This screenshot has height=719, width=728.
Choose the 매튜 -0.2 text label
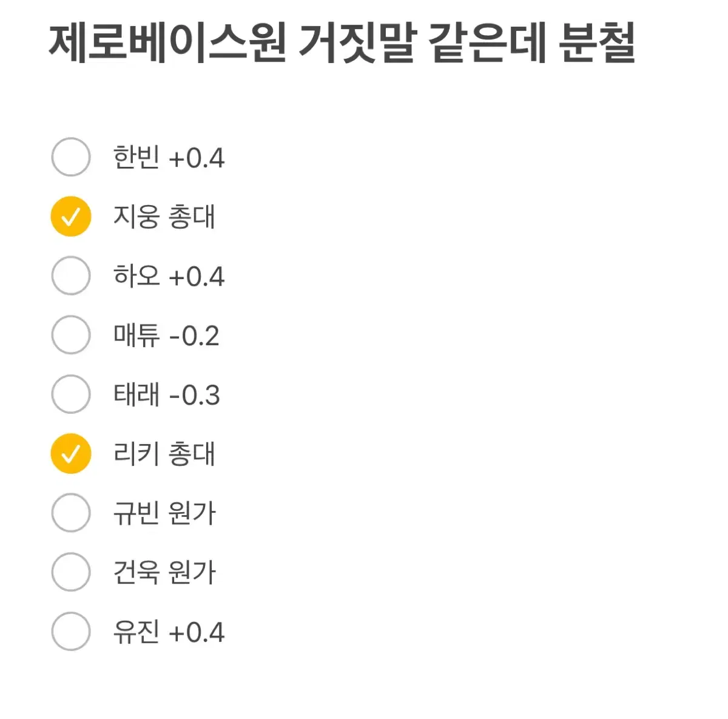[x=166, y=336]
